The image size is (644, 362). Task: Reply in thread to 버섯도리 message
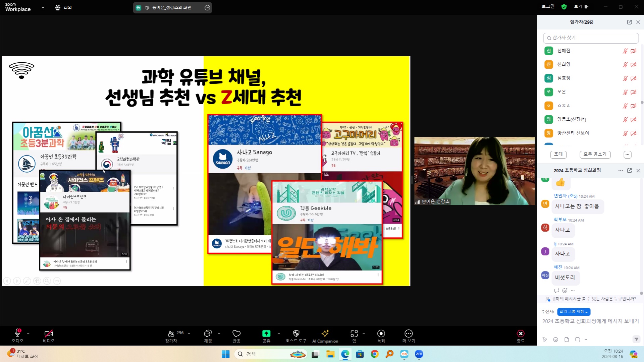click(556, 291)
